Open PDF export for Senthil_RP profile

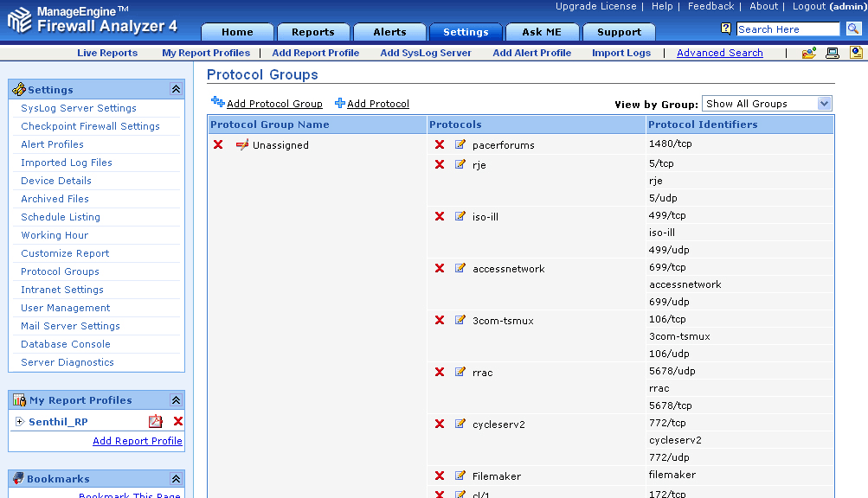point(155,422)
